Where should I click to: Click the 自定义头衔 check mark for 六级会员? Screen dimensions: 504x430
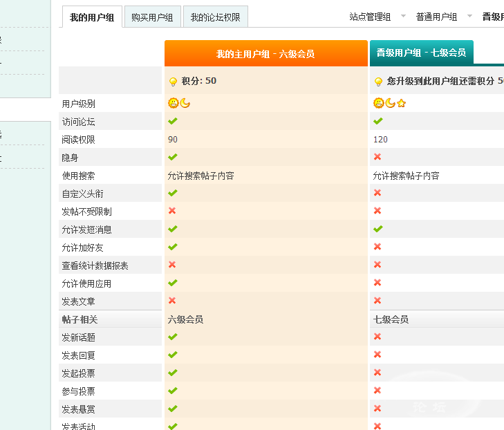tap(173, 193)
